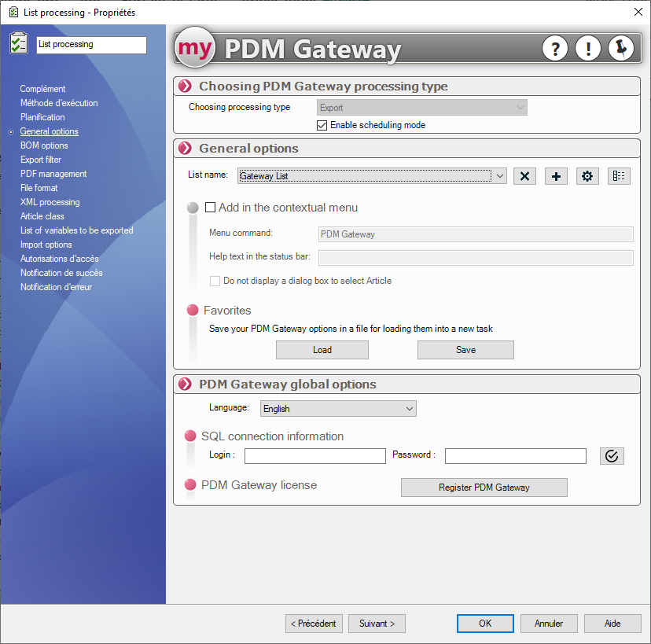Open BOM options page in sidebar

pos(44,145)
